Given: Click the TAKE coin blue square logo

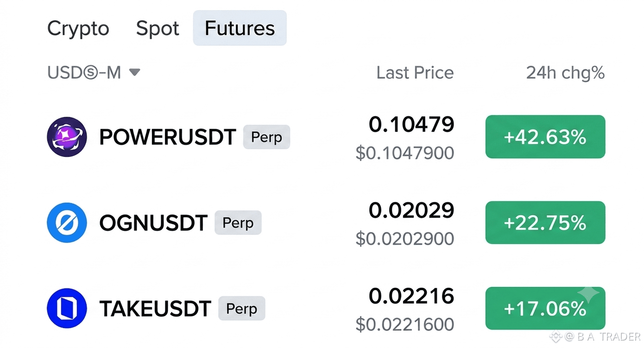Looking at the screenshot, I should click(67, 308).
